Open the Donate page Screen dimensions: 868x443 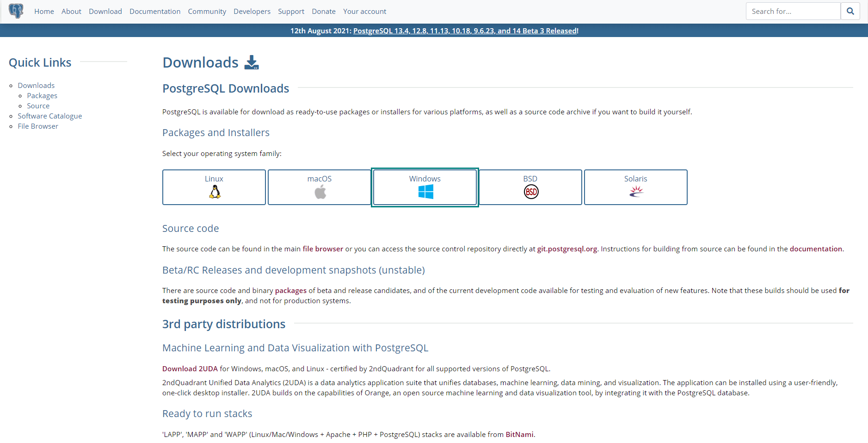324,12
